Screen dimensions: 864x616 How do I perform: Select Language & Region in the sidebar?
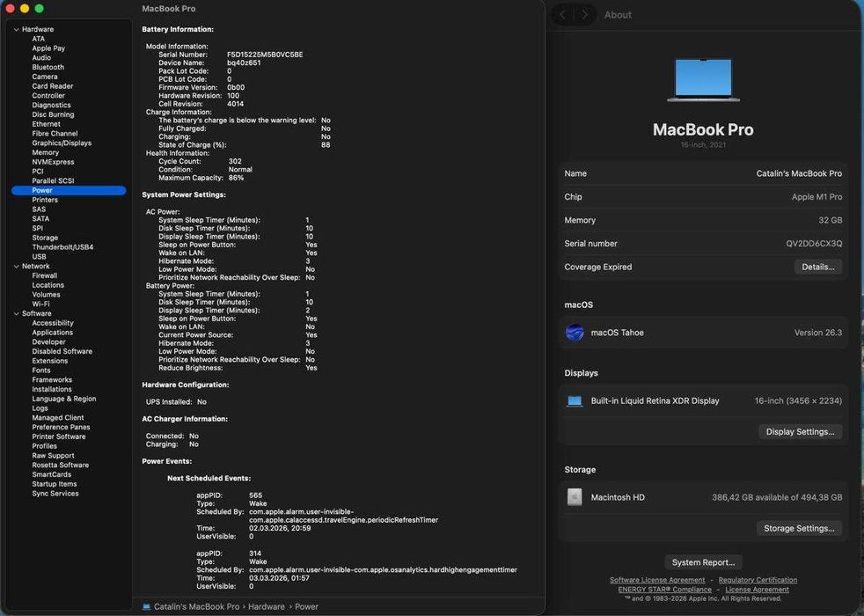(64, 399)
